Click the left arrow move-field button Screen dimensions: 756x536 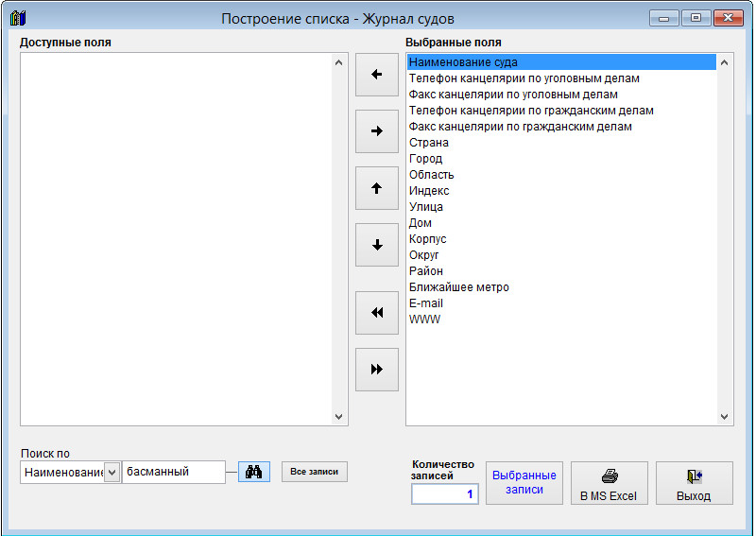[376, 75]
